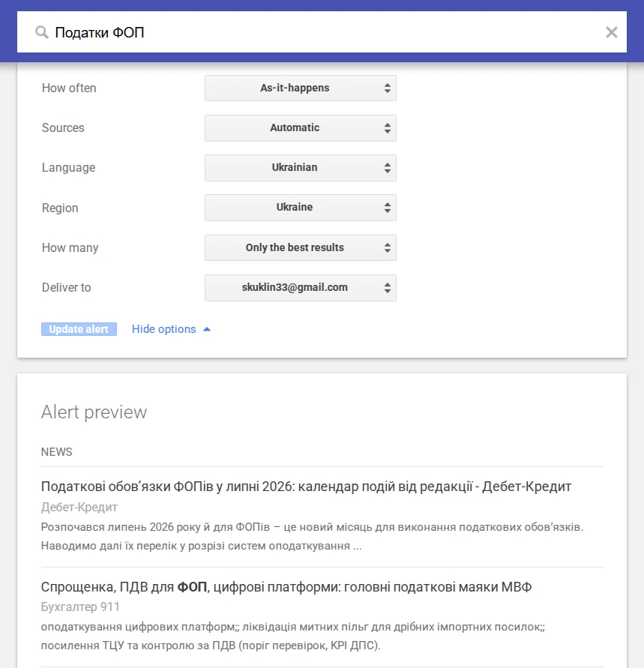Open the Language dropdown set to Ukrainian
Image resolution: width=644 pixels, height=668 pixels.
(301, 167)
